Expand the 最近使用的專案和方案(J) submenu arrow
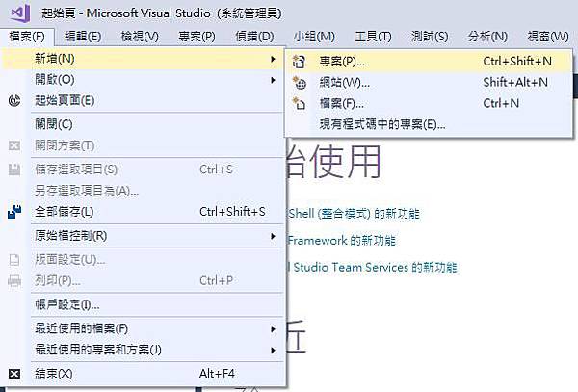 (x=273, y=350)
